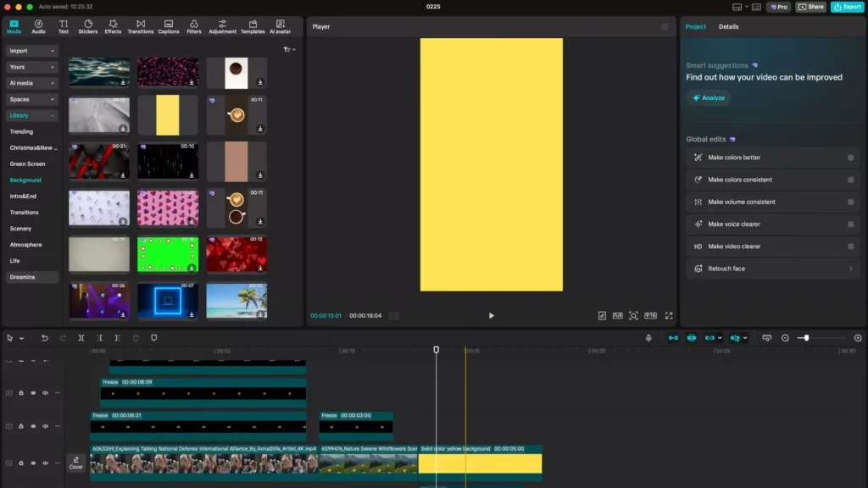Screen dimensions: 868x488
Task: Click the Export button in the top bar
Action: 848,6
